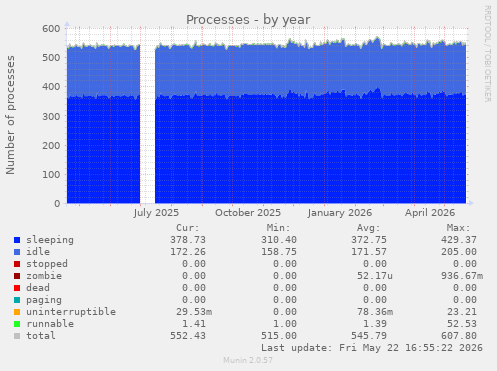Click sleeping current value 378.73

[x=188, y=240]
